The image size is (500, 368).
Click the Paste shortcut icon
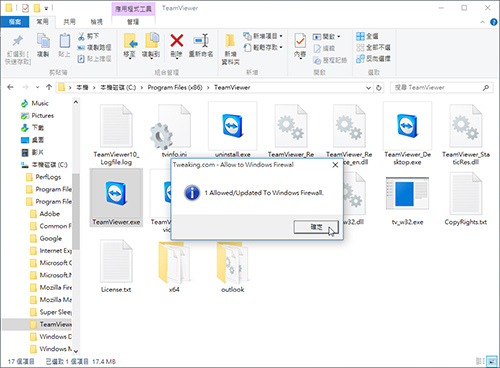(81, 59)
